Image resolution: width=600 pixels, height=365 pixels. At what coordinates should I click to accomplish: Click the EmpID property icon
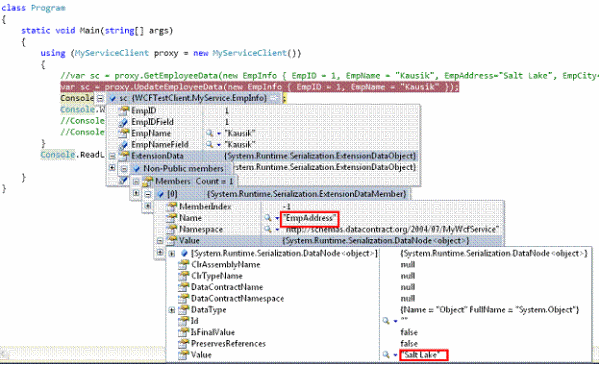(124, 111)
